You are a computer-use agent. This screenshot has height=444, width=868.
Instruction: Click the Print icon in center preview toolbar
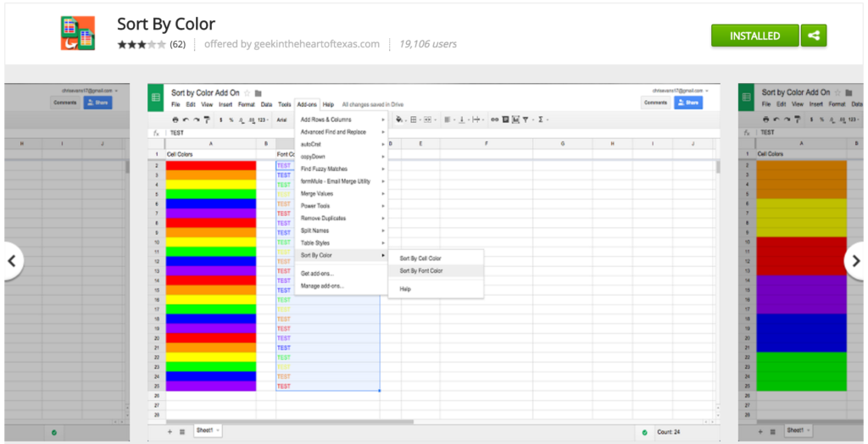(175, 119)
